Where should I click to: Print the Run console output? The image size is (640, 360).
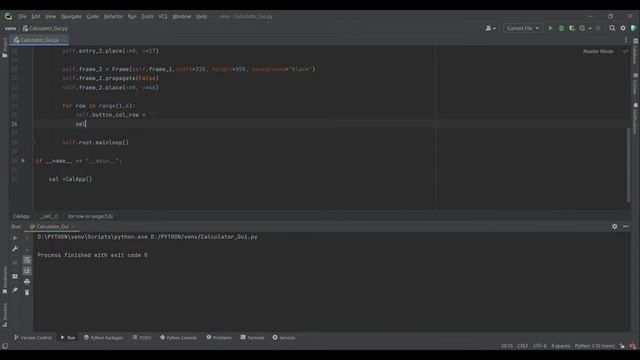point(27,282)
